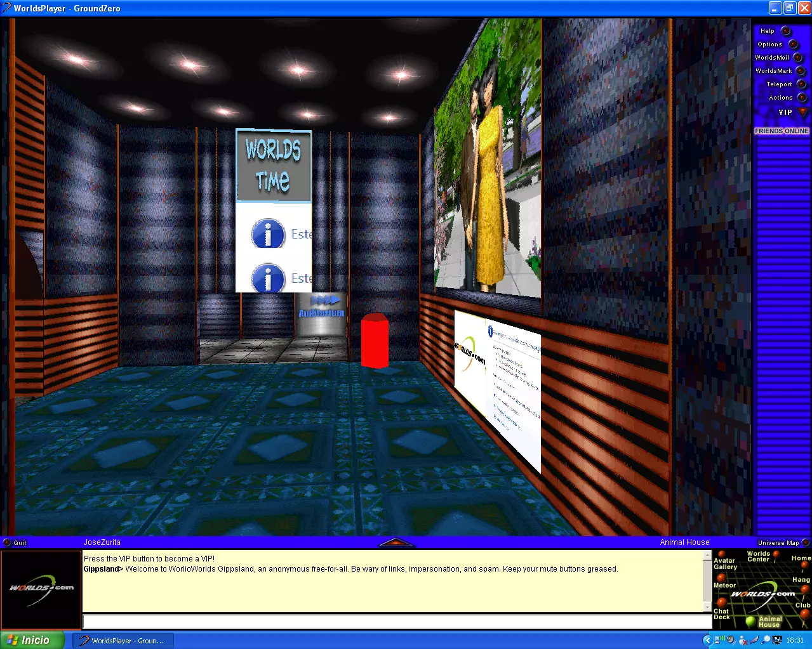Open the Teleport menu
Viewport: 812px width, 649px height.
pos(801,84)
